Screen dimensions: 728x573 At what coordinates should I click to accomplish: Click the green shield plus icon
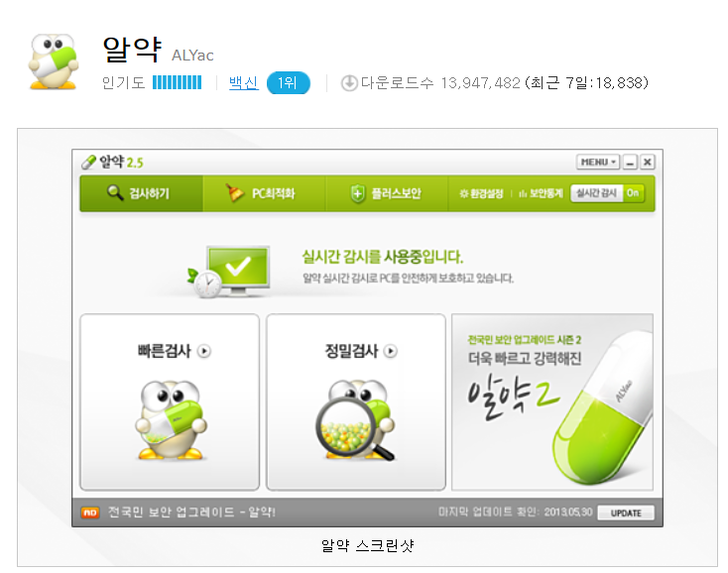[357, 193]
